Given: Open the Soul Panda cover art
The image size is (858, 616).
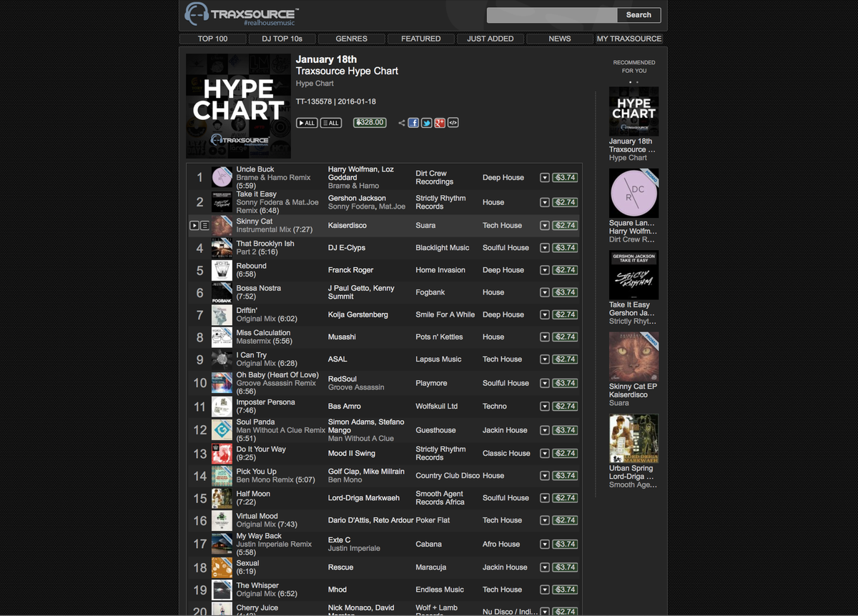Looking at the screenshot, I should (x=222, y=430).
